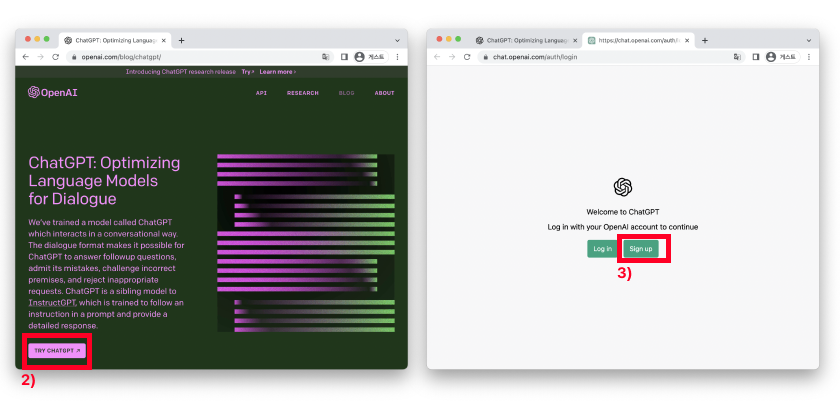Viewport: 840px width, 404px height.
Task: Click 'Introducing ChatGPT research release' banner text
Action: pyautogui.click(x=181, y=72)
